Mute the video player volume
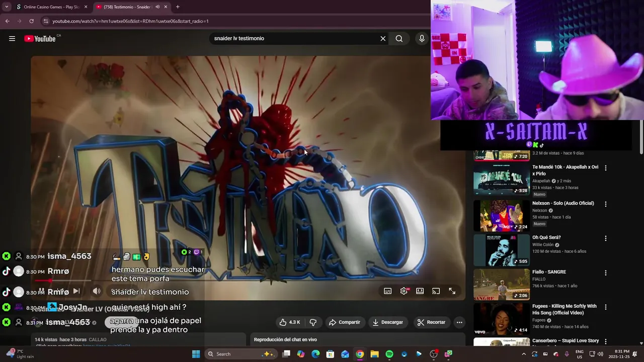The width and height of the screenshot is (644, 362). pyautogui.click(x=97, y=291)
